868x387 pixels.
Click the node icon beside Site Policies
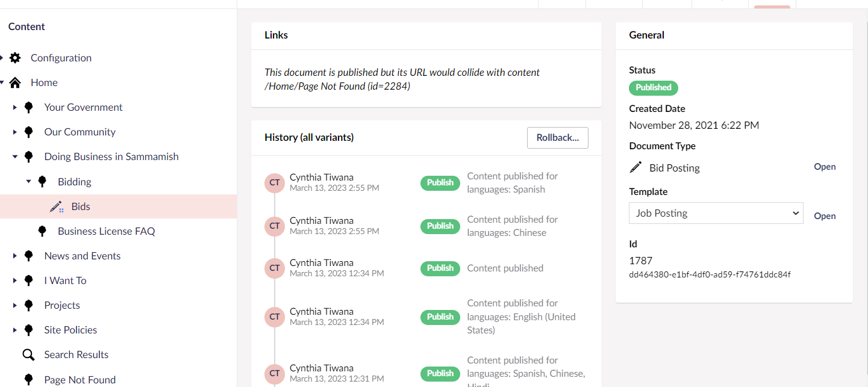[28, 330]
